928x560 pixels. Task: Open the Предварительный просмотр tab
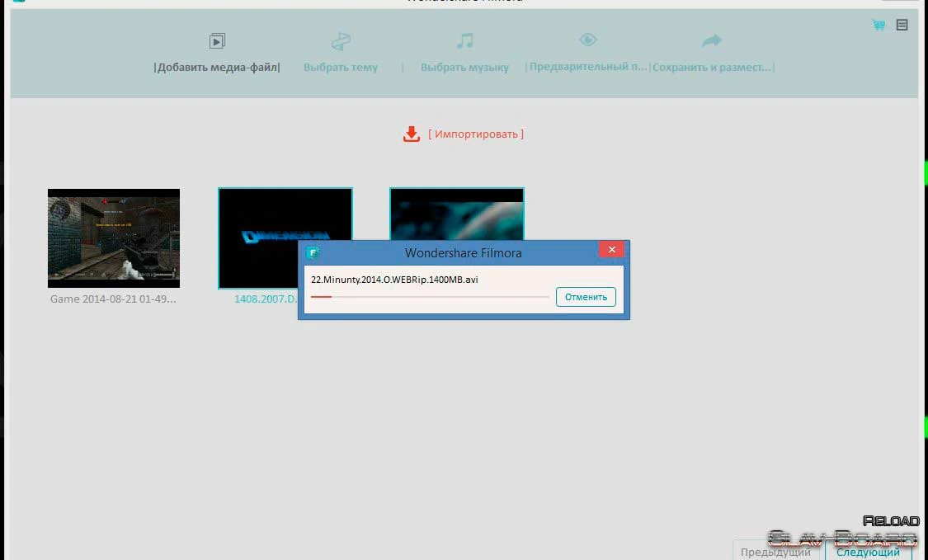[x=587, y=66]
